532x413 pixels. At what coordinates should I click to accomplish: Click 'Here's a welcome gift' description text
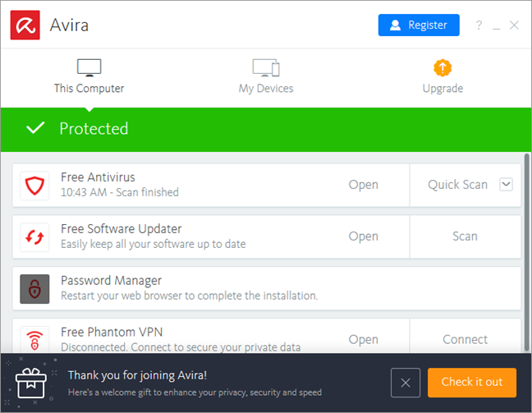(x=195, y=392)
